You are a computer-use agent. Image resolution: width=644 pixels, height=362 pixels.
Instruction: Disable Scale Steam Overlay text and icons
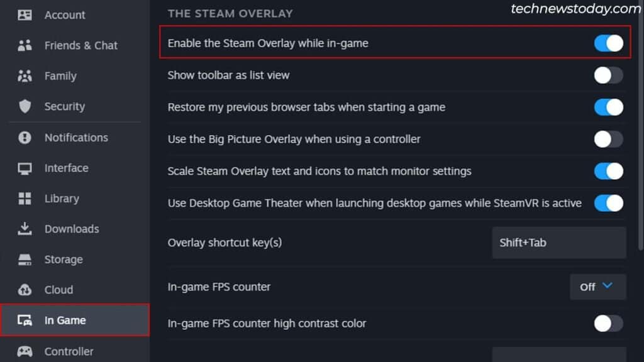(607, 171)
